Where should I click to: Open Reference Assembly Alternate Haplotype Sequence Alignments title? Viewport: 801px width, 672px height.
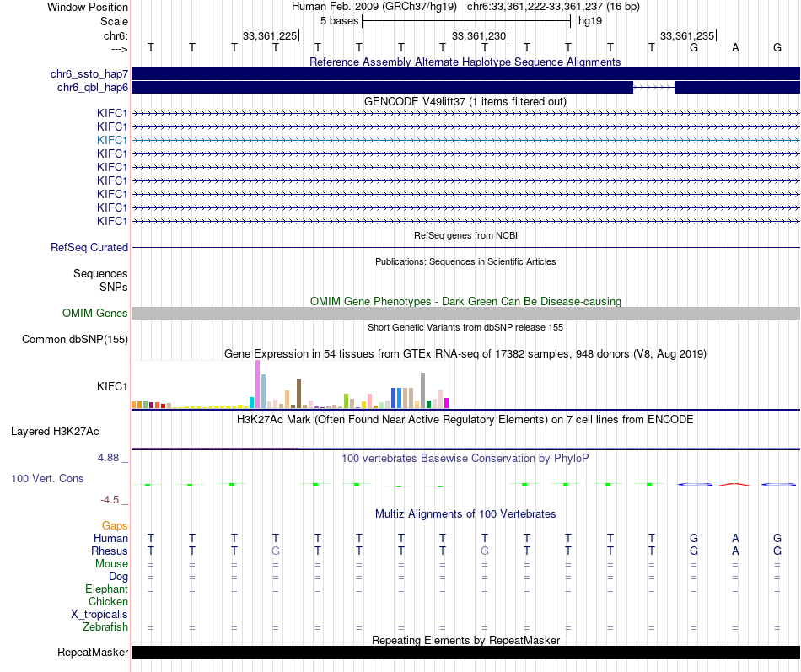pyautogui.click(x=465, y=62)
